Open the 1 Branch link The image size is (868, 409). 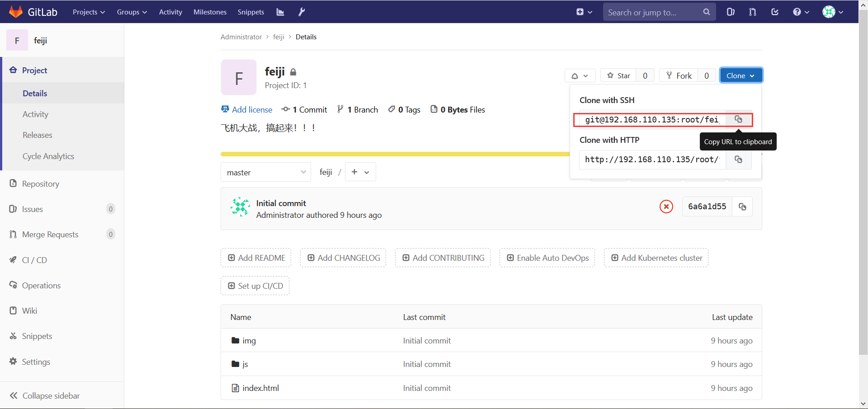pyautogui.click(x=358, y=110)
